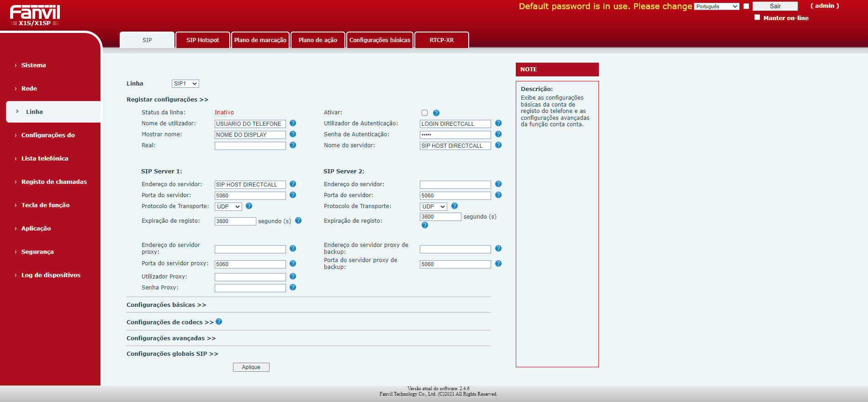Click help icon for Senha de Autenticação
Screen dimensions: 868x402
coord(498,134)
